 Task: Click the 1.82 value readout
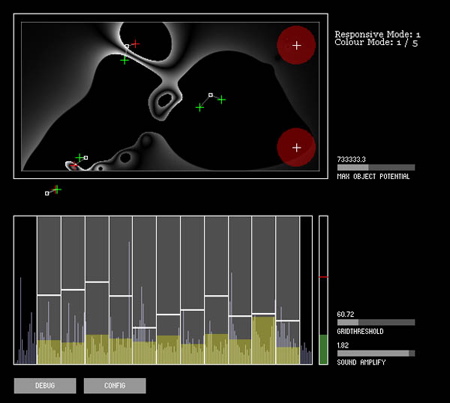[x=343, y=345]
